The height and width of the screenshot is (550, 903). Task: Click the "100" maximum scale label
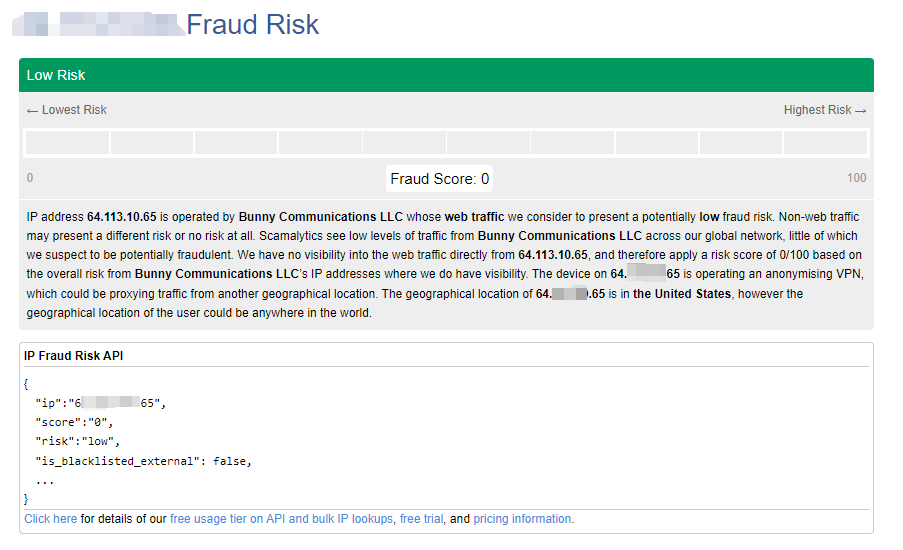point(856,178)
